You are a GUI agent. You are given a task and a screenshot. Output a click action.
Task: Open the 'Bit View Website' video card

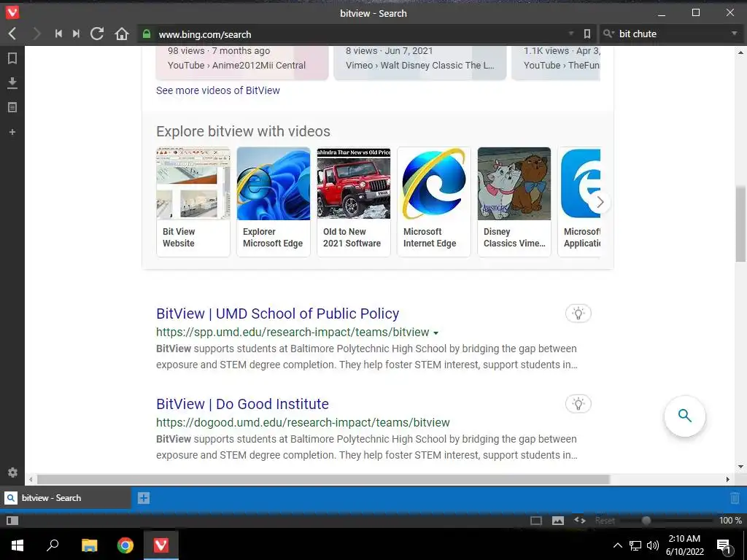193,202
